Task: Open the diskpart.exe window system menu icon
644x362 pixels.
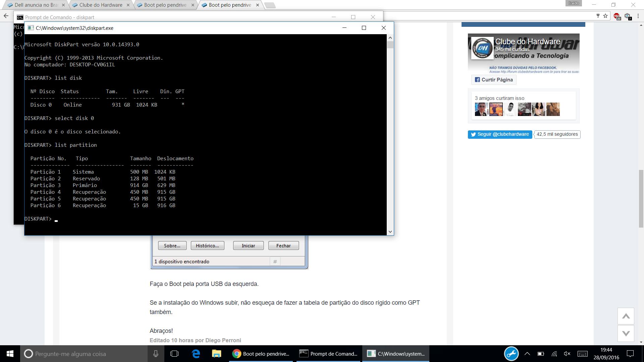Action: [x=31, y=28]
